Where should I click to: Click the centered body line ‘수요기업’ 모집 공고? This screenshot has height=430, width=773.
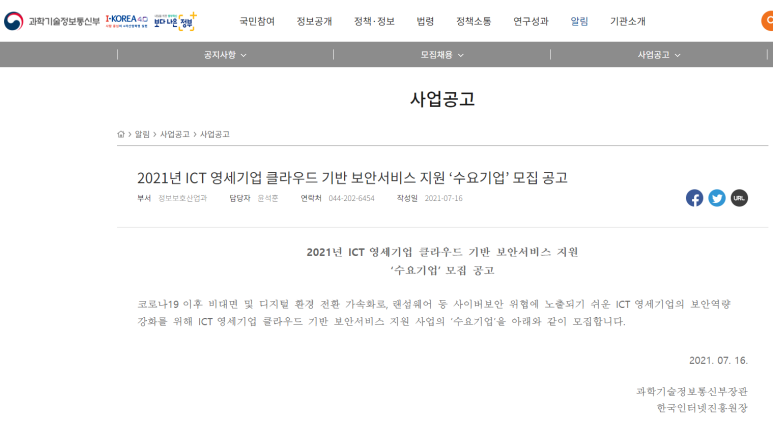pyautogui.click(x=442, y=270)
